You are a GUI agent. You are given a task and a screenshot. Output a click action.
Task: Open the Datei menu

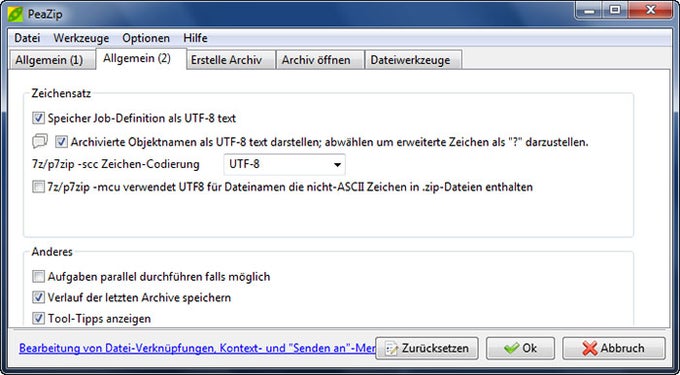27,38
